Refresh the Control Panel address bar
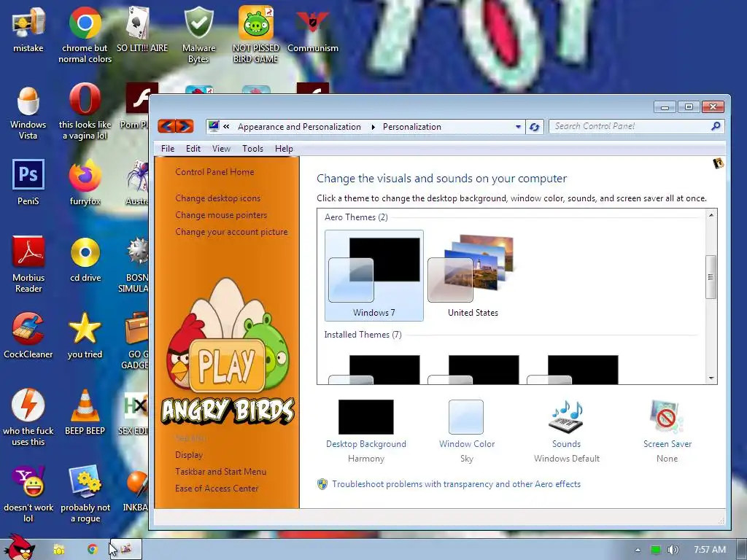Viewport: 747px width, 560px height. coord(535,127)
